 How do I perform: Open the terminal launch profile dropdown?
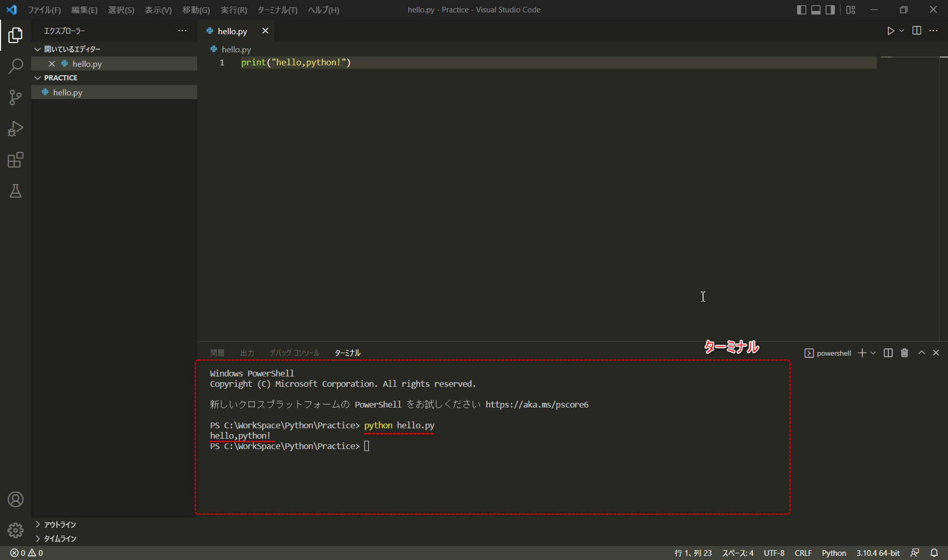point(873,353)
